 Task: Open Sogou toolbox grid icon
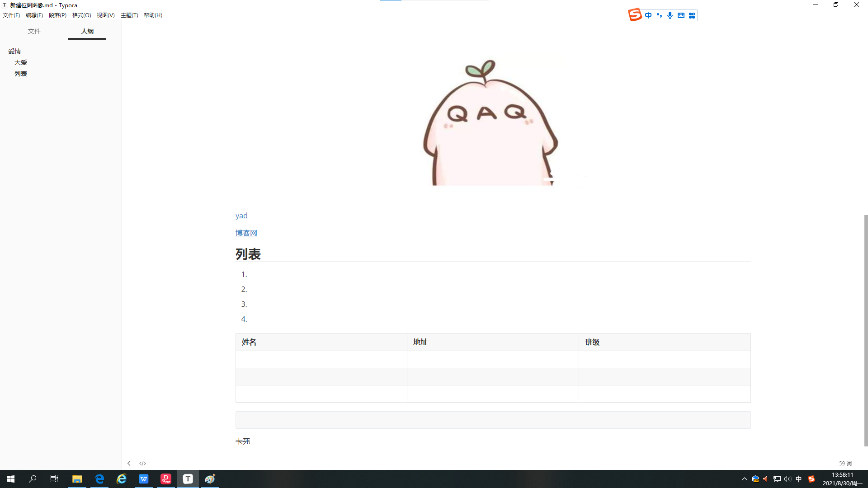(692, 15)
